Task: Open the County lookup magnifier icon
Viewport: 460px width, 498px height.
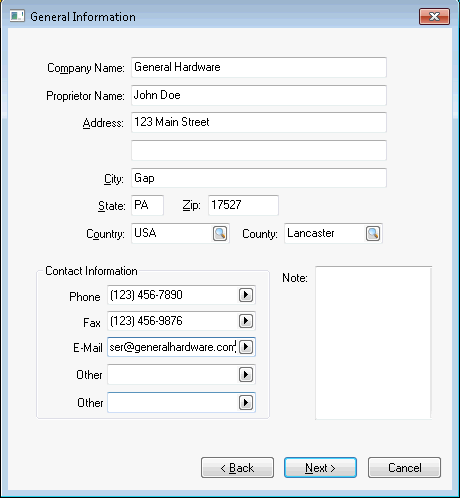Action: (x=373, y=233)
